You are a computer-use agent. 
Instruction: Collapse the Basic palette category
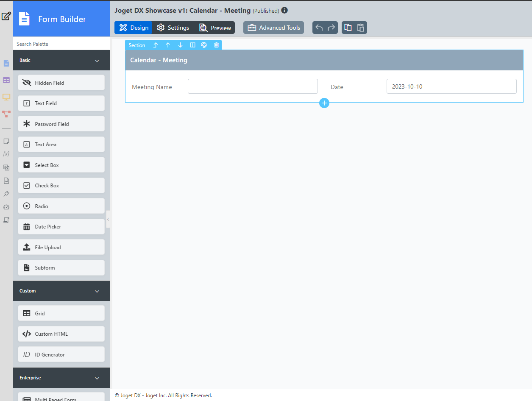[x=97, y=61]
